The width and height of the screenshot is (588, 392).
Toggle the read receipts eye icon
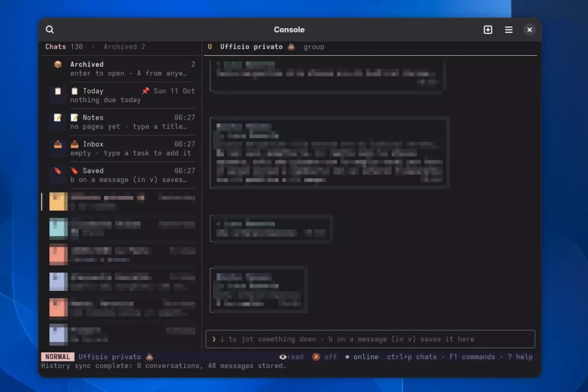[283, 357]
